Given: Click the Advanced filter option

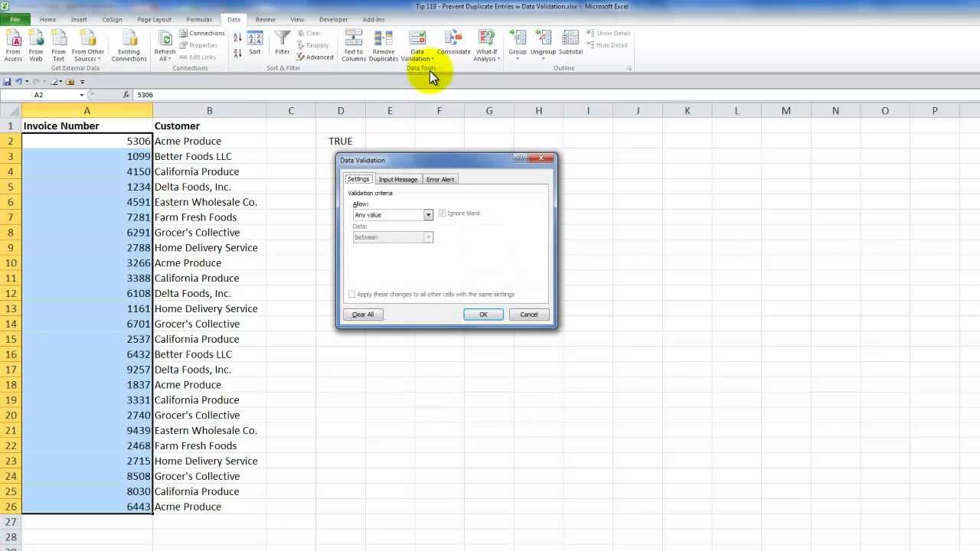Looking at the screenshot, I should 315,57.
